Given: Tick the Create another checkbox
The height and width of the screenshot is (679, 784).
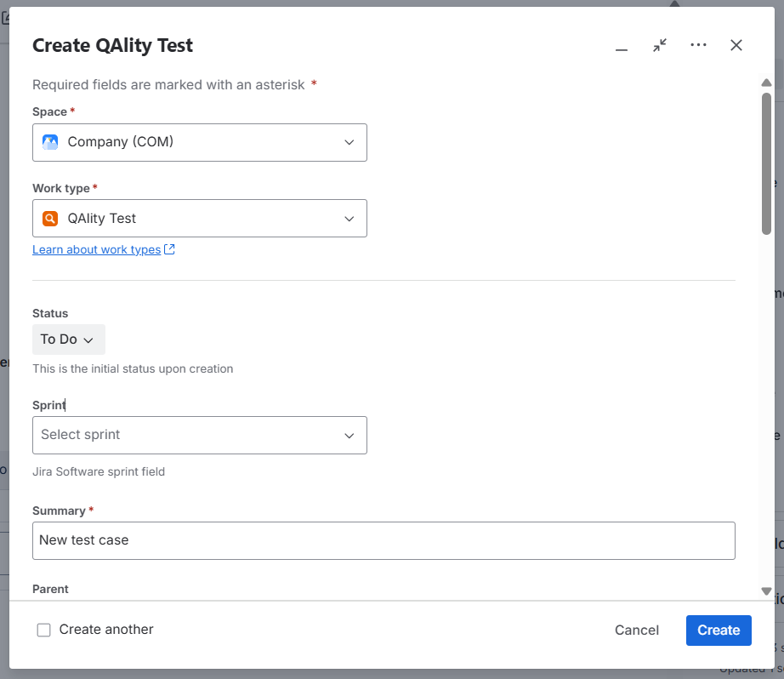Looking at the screenshot, I should 44,630.
